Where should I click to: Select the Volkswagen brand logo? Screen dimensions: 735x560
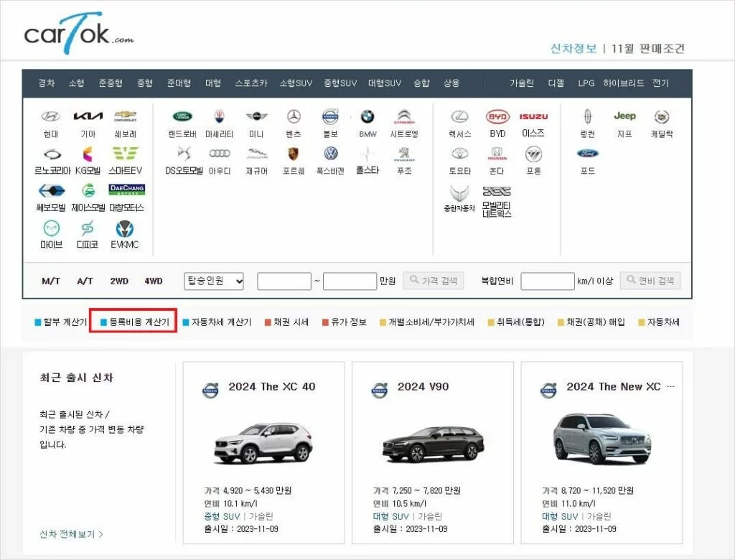click(x=331, y=154)
